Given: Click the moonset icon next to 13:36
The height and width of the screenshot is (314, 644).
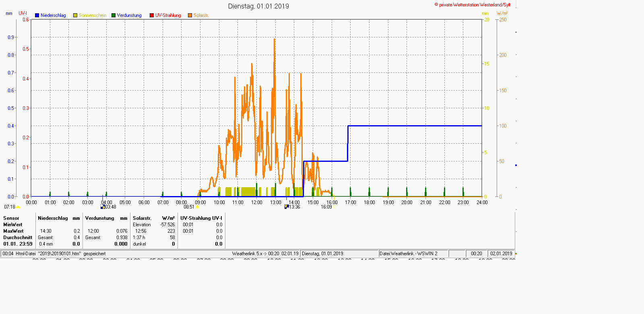Looking at the screenshot, I should [287, 207].
